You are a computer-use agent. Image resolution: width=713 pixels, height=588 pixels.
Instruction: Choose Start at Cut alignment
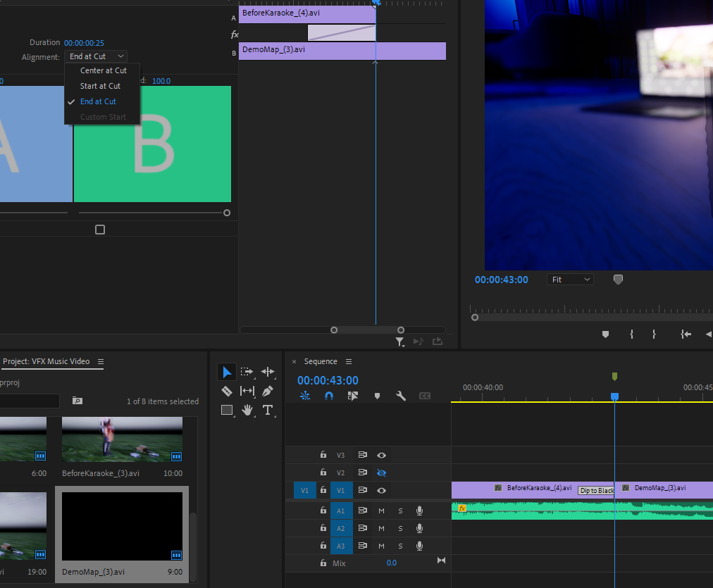click(100, 86)
